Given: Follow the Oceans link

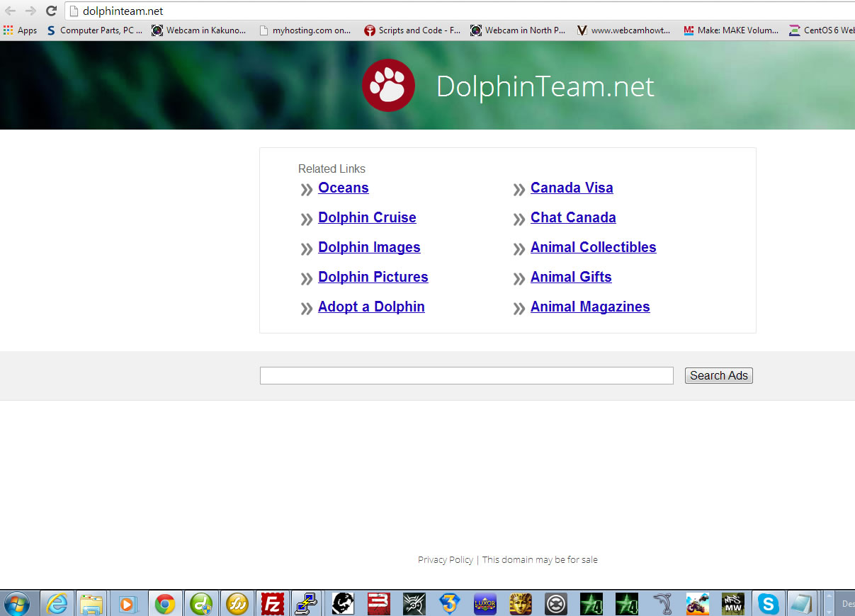Looking at the screenshot, I should (344, 188).
